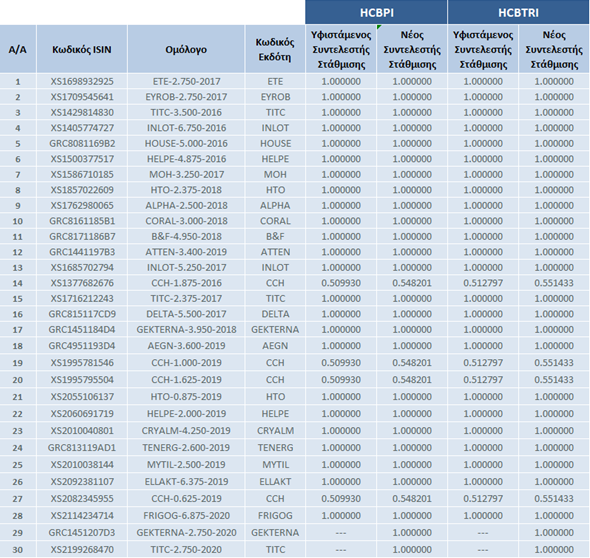Image resolution: width=590 pixels, height=558 pixels.
Task: Select ISIN cell XS1698932925
Action: point(82,81)
